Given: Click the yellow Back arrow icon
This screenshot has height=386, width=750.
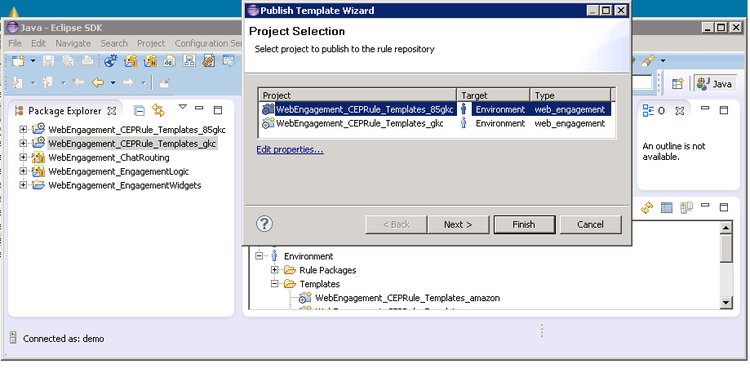Looking at the screenshot, I should (98, 83).
